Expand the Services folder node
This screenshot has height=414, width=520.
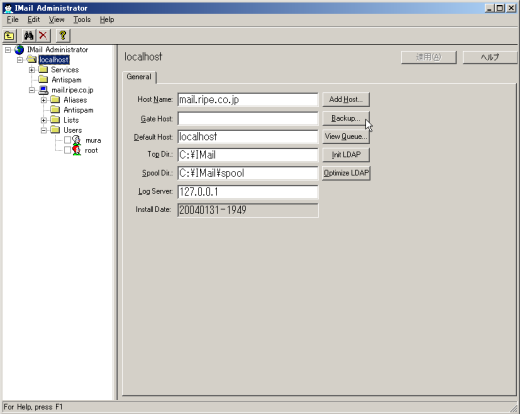click(x=32, y=70)
